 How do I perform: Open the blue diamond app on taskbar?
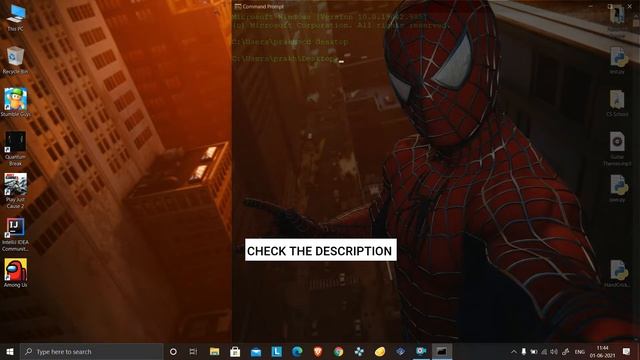pyautogui.click(x=400, y=351)
